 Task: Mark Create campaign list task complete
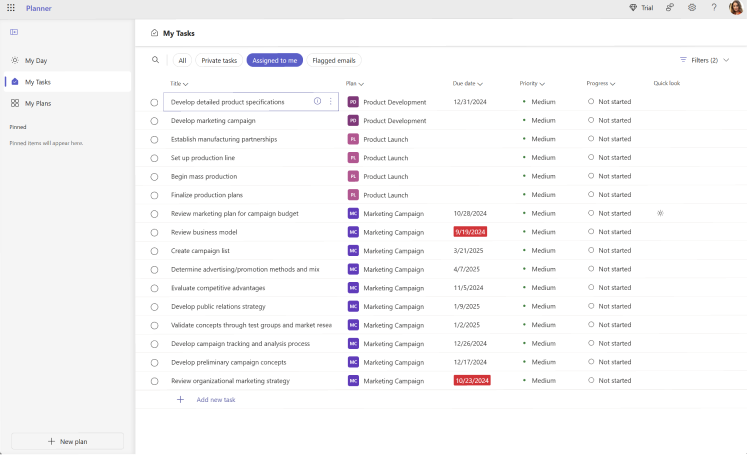point(154,251)
